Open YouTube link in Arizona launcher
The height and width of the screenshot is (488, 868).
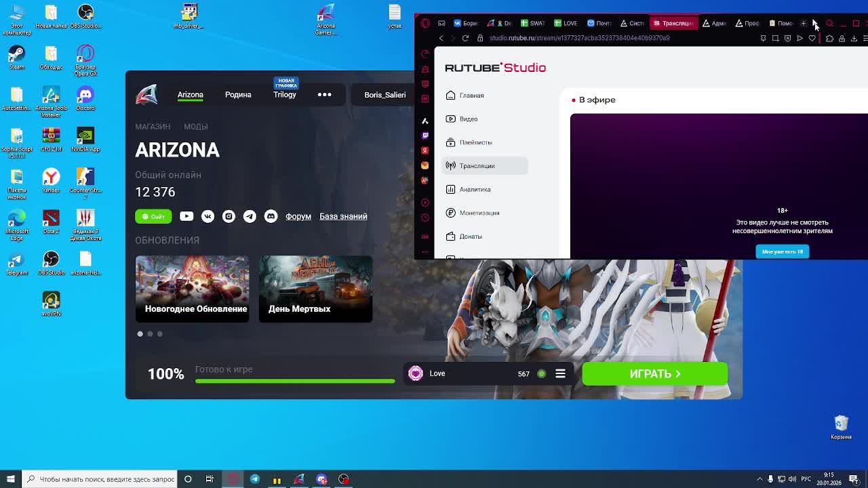(186, 216)
